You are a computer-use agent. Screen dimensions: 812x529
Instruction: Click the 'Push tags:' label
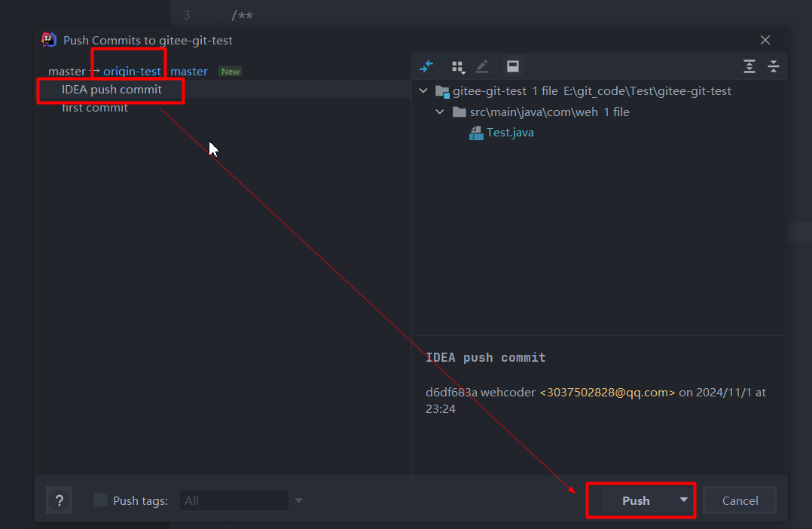tap(140, 501)
